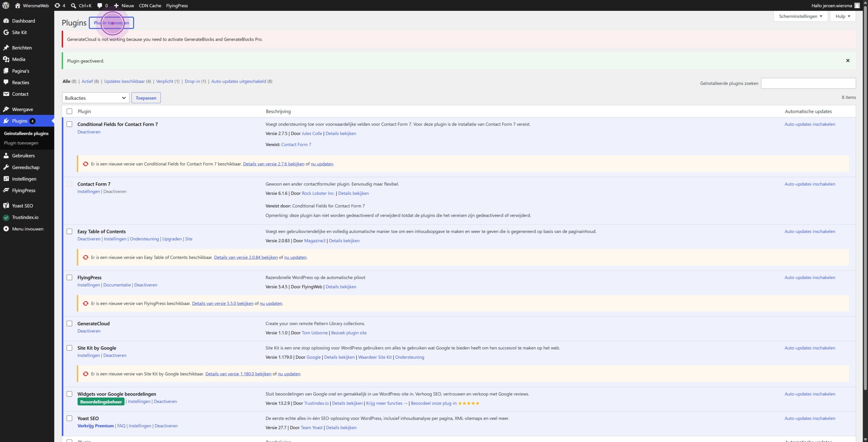Filter by Drop-in plugins
The width and height of the screenshot is (868, 442).
point(192,81)
